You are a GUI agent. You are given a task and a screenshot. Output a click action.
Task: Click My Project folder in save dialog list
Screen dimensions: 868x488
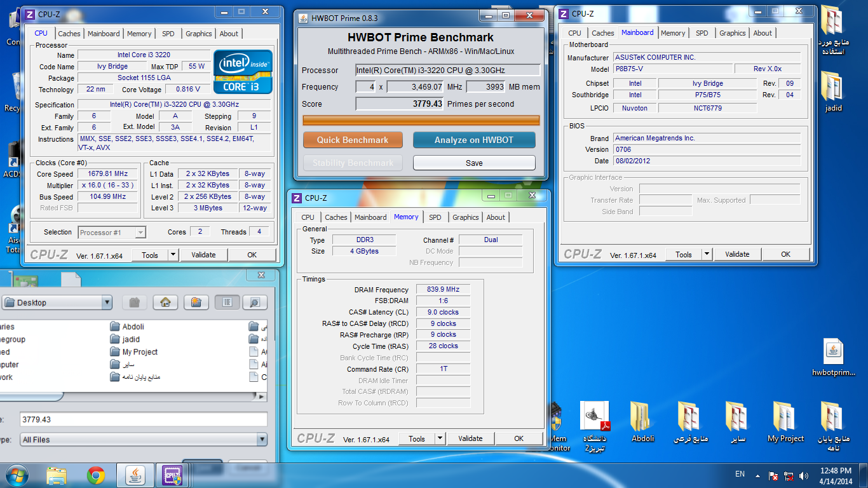(x=133, y=352)
